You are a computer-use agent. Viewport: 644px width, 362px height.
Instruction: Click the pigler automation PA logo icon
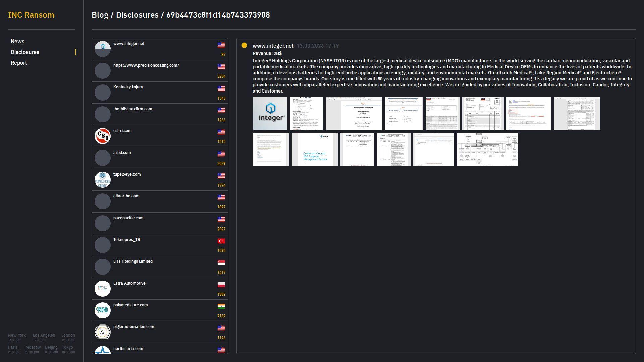pyautogui.click(x=103, y=332)
